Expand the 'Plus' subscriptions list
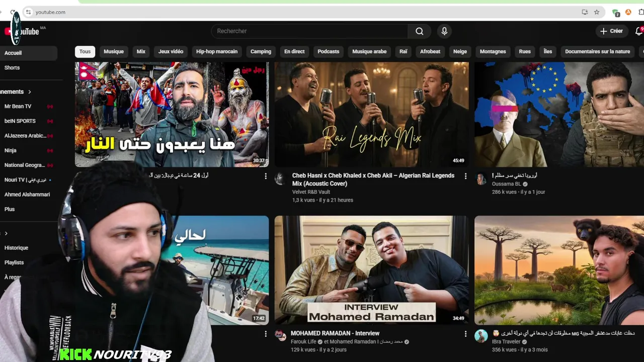644x362 pixels. point(10,209)
